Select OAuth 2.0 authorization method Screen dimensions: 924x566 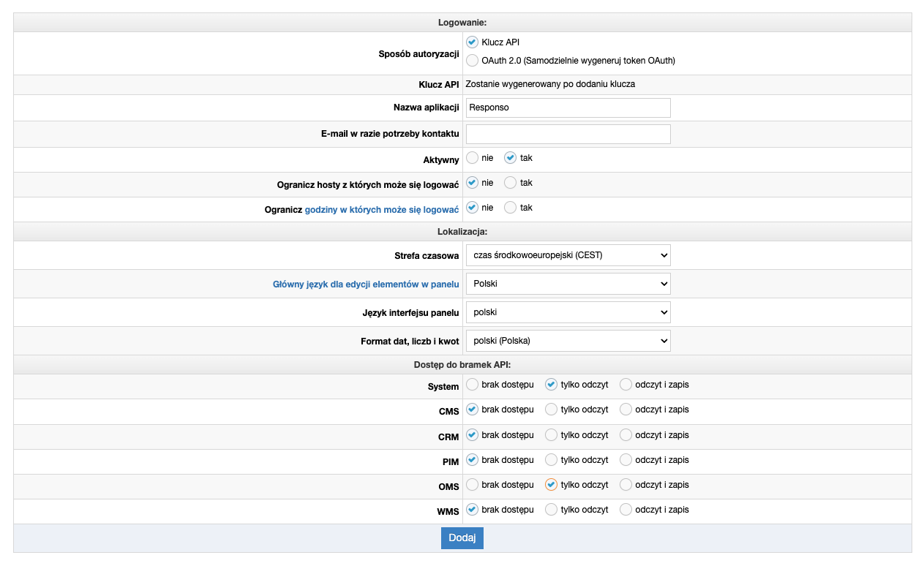(473, 61)
